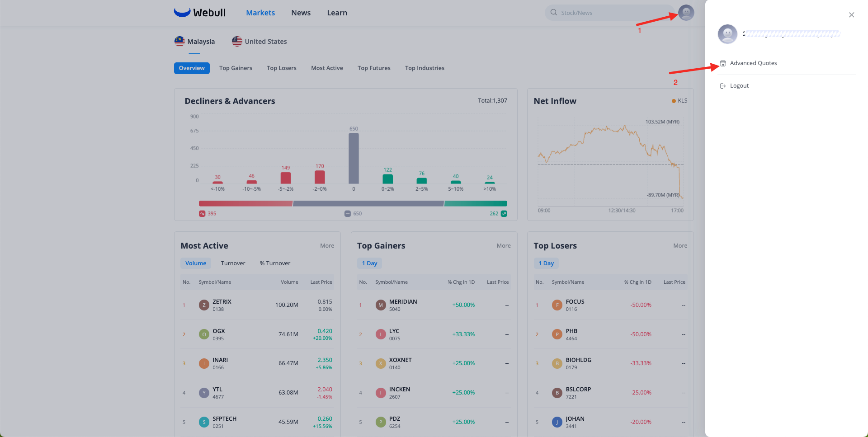Click the XOXNET stock badge icon
Viewport: 868px width, 437px height.
pos(381,363)
